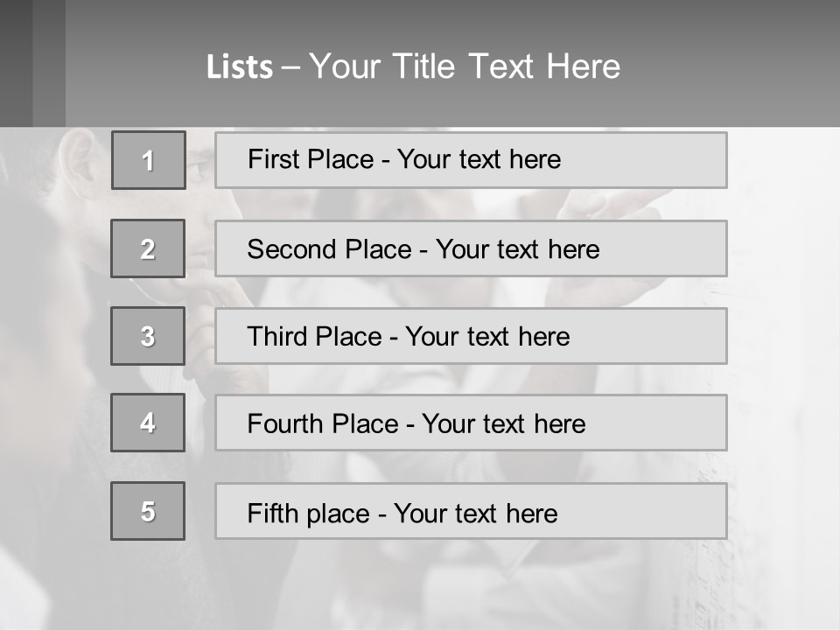
Task: Click the number 5 box
Action: 148,511
